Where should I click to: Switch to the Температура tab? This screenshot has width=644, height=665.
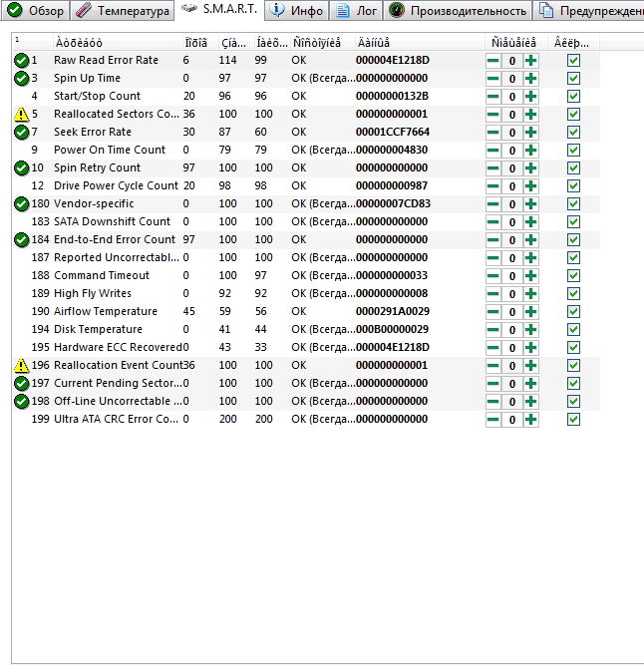point(123,10)
